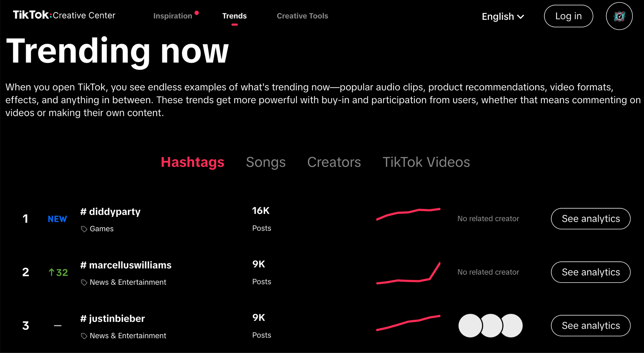Click the trending rank 1 NEW badge

(x=57, y=219)
